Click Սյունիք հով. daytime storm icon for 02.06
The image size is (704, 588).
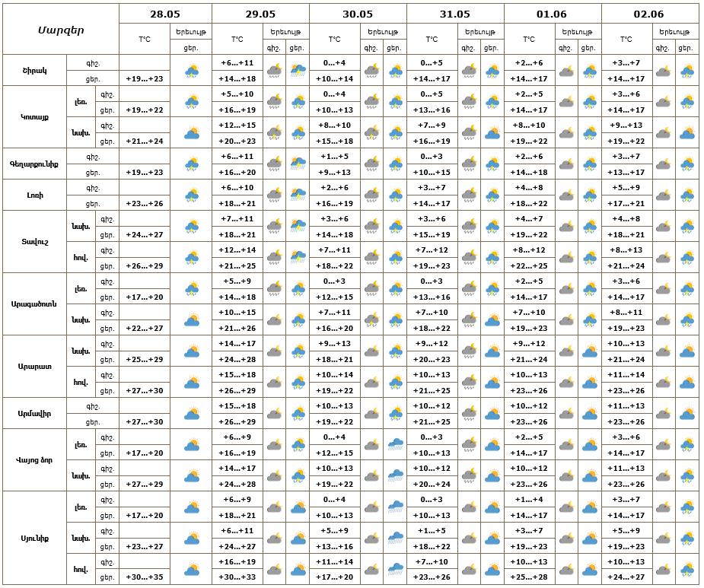pyautogui.click(x=687, y=570)
